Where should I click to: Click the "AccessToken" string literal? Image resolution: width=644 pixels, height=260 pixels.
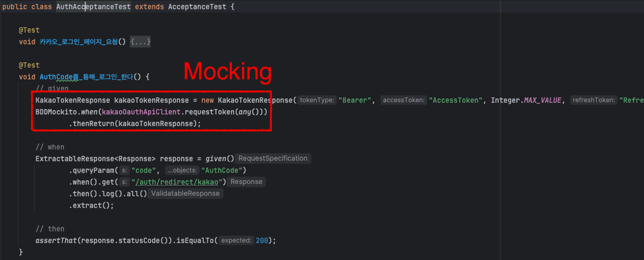pos(456,100)
